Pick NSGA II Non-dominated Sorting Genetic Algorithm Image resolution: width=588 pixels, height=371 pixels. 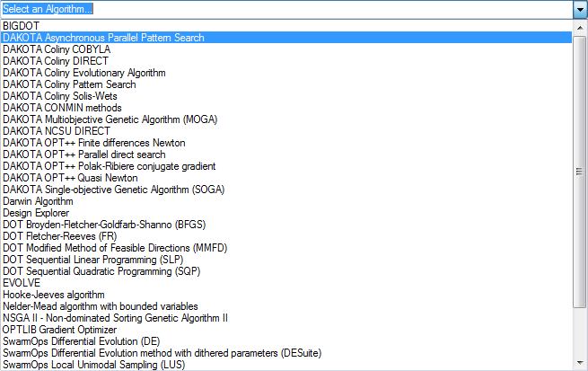coord(115,318)
